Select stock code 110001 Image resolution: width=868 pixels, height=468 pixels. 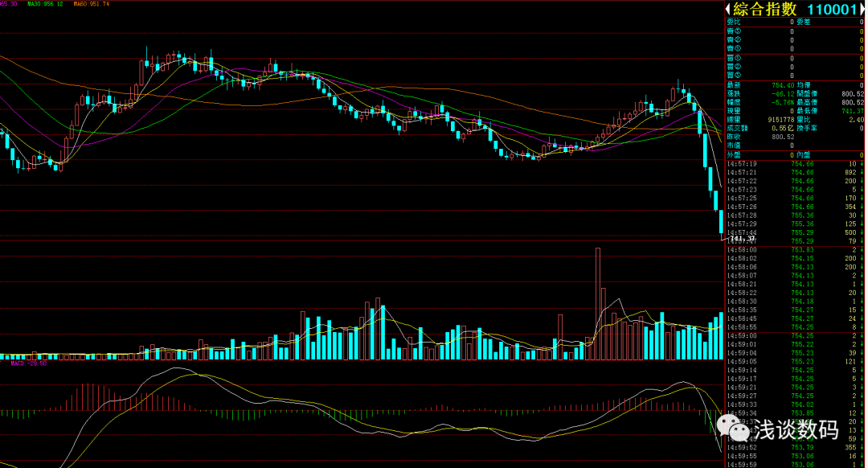pyautogui.click(x=832, y=10)
